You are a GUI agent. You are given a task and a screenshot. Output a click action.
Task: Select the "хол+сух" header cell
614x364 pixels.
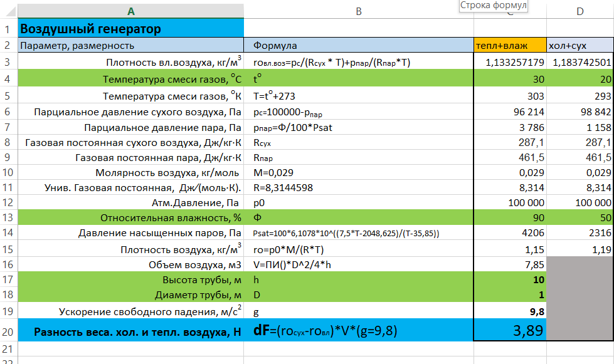coord(580,45)
